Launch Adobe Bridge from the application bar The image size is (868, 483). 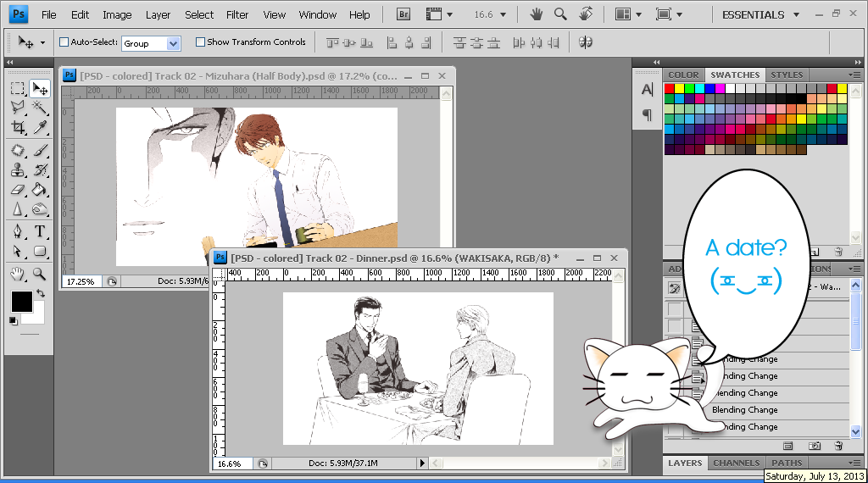[x=403, y=14]
